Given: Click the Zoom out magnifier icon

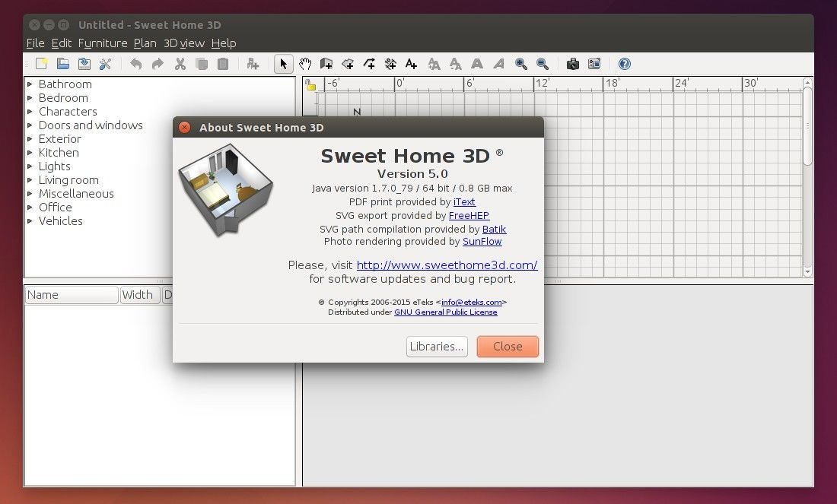Looking at the screenshot, I should (543, 64).
